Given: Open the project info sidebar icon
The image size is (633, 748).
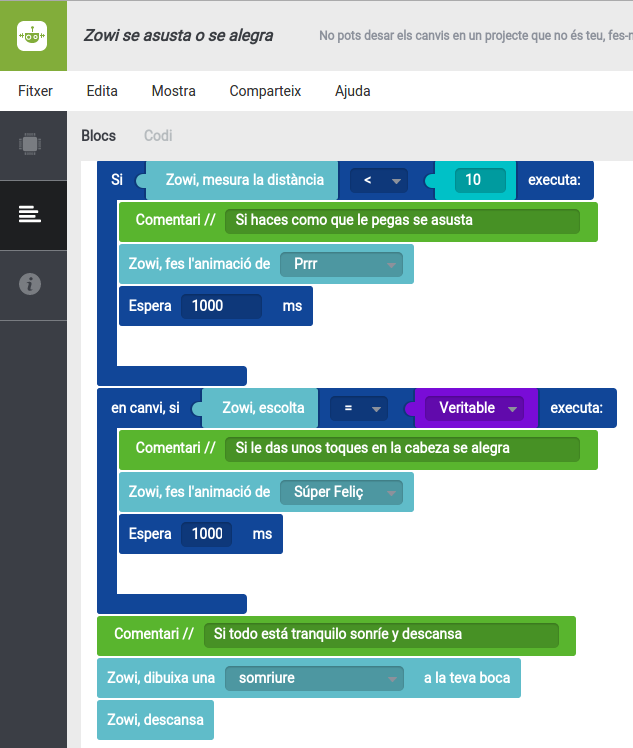Looking at the screenshot, I should coord(31,285).
